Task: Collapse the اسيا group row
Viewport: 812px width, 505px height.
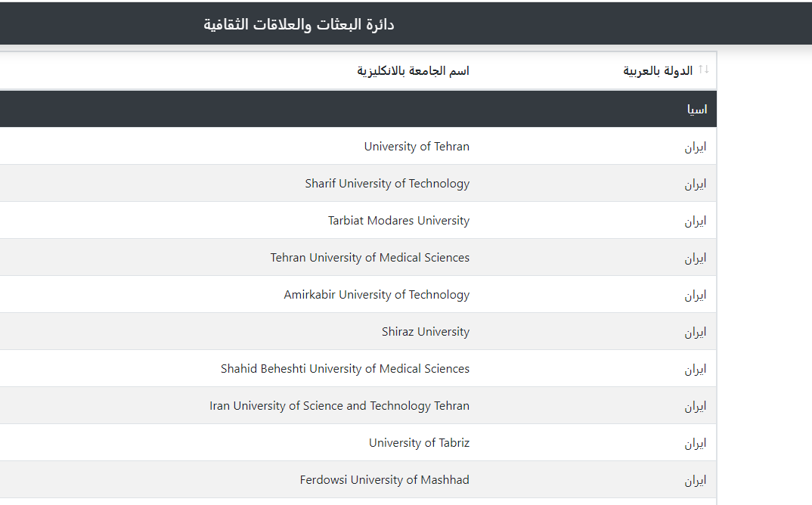Action: 358,110
